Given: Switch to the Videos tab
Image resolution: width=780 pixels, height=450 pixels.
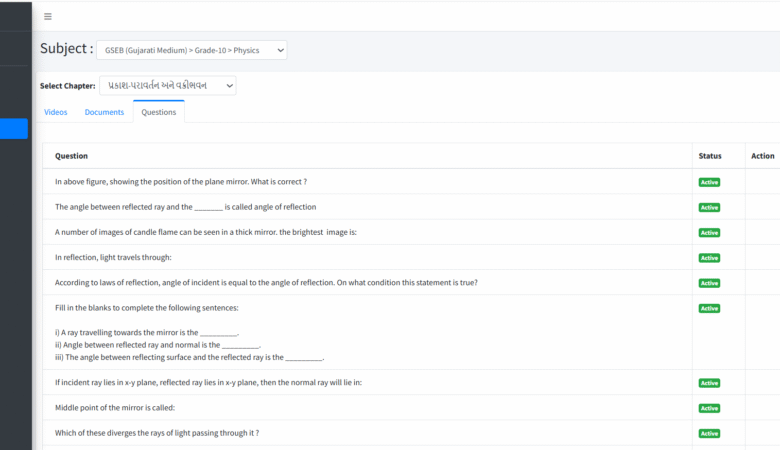Looking at the screenshot, I should click(56, 112).
